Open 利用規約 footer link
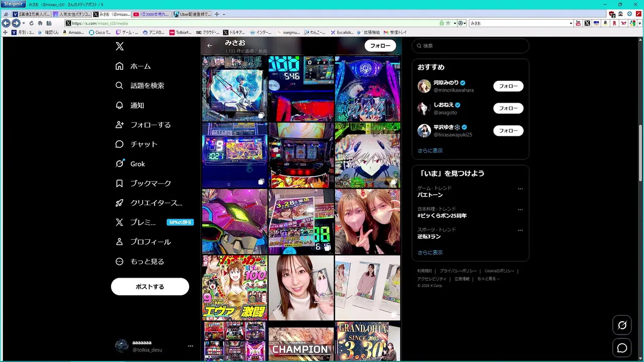This screenshot has height=362, width=644. tap(425, 271)
